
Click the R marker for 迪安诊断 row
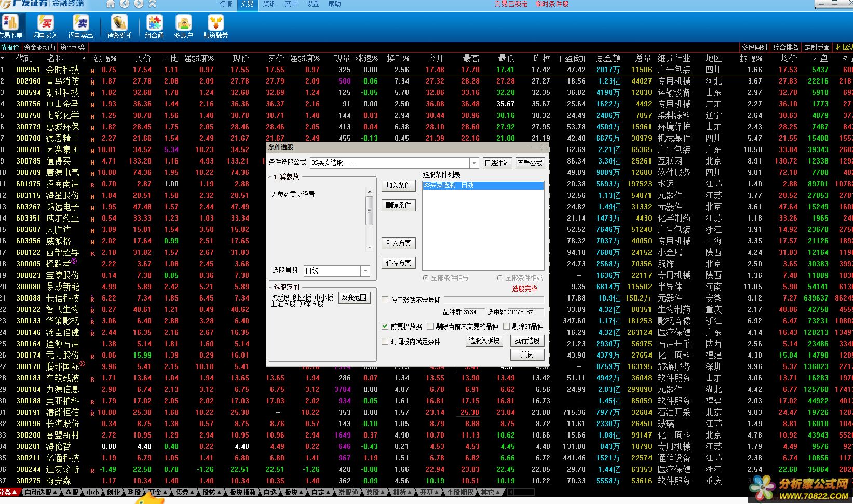point(93,470)
